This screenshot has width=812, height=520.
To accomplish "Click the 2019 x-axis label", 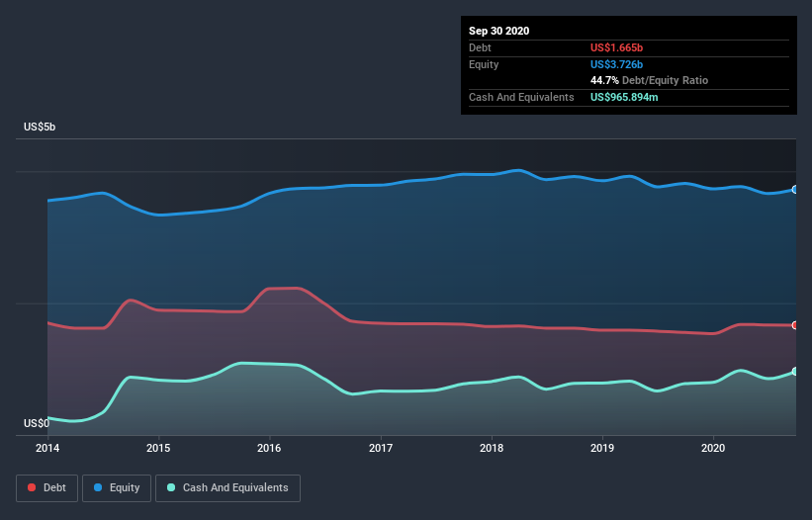I will pos(602,448).
